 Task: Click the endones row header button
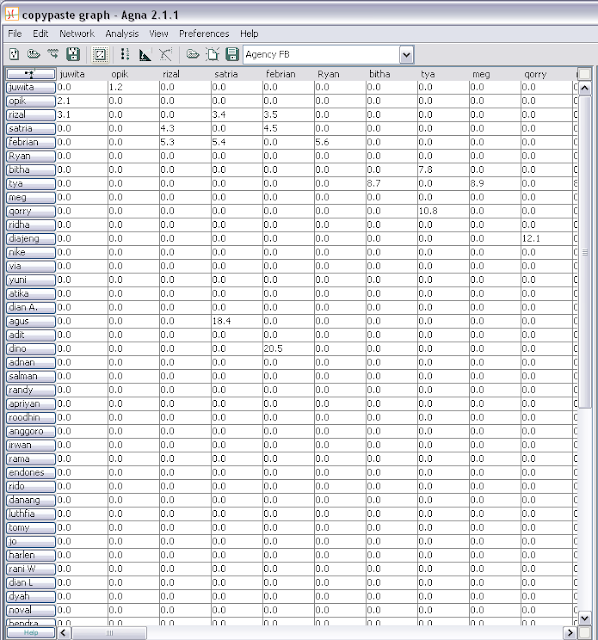click(x=31, y=473)
